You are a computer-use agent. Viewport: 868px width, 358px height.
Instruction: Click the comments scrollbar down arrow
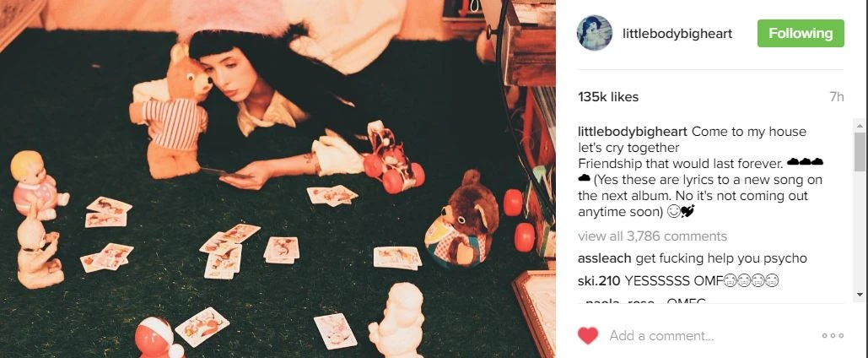860,295
